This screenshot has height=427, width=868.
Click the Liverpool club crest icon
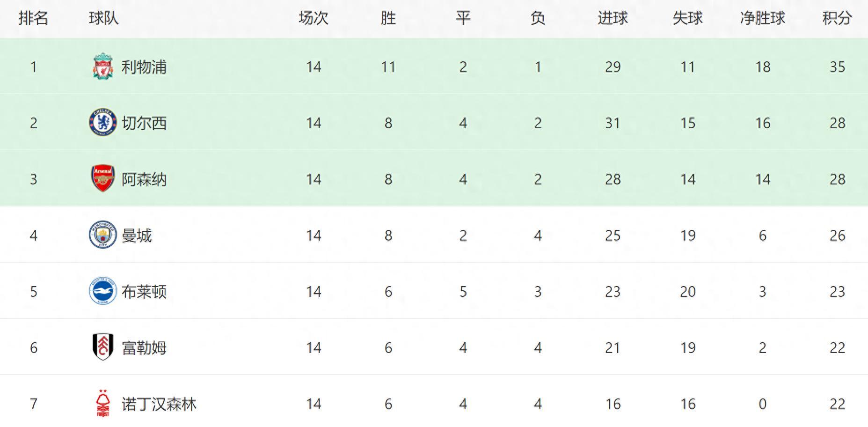(102, 66)
